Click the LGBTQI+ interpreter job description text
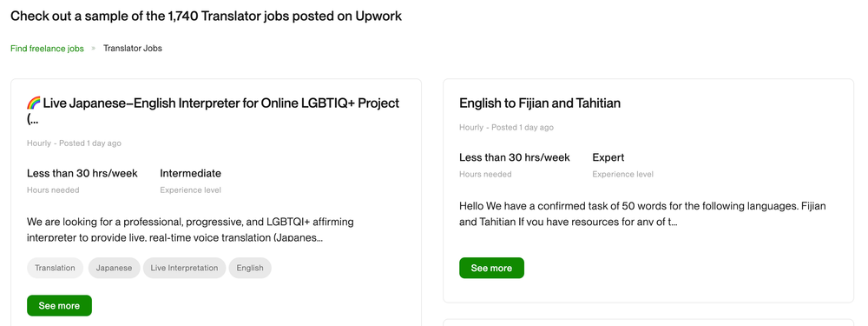This screenshot has height=326, width=868. pos(190,230)
